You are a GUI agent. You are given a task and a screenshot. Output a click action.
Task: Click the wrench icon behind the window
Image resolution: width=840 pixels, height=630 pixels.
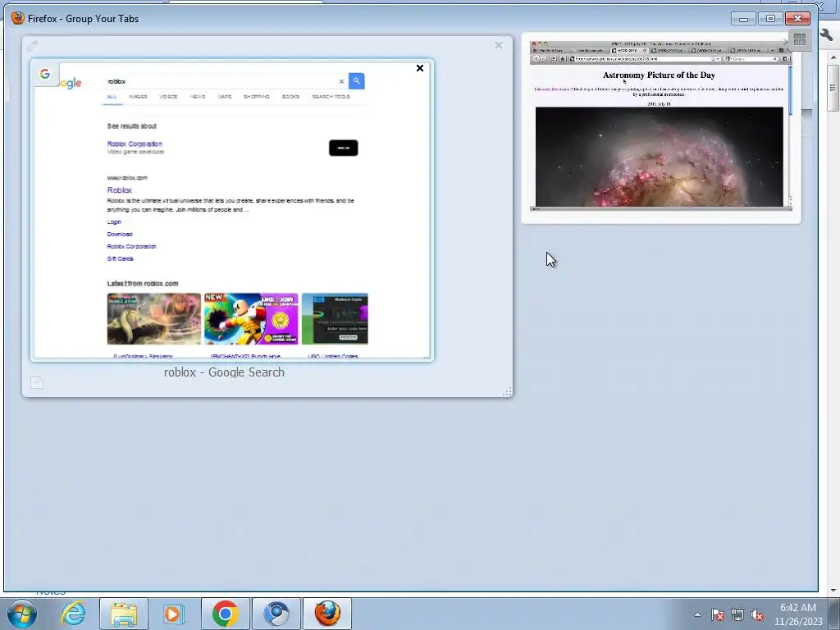pyautogui.click(x=827, y=34)
